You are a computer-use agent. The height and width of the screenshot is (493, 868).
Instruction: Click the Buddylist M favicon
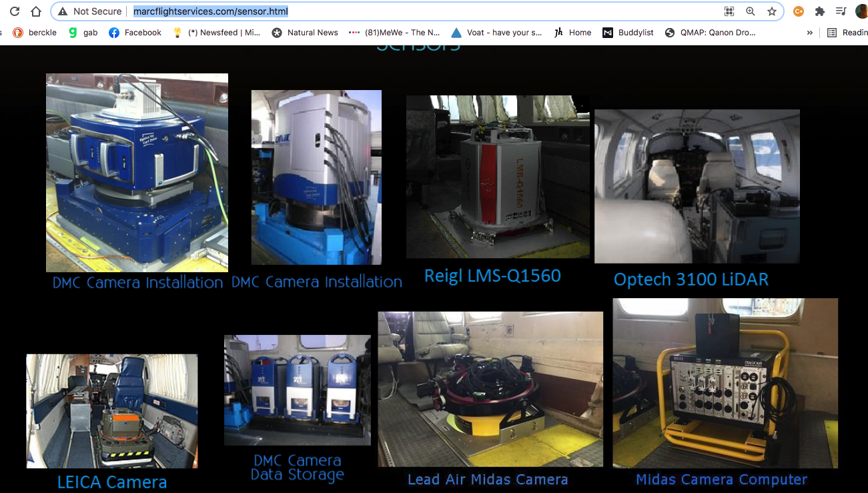(x=608, y=33)
